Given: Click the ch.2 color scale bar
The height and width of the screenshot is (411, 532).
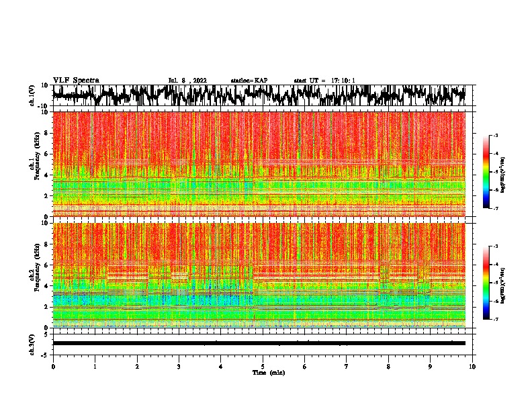Looking at the screenshot, I should pos(486,283).
